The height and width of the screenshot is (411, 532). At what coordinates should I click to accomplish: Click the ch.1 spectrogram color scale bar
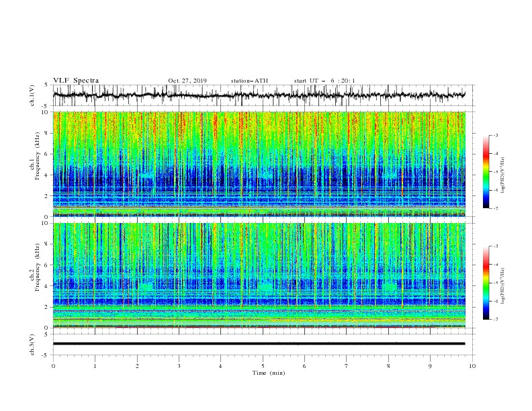pos(486,172)
